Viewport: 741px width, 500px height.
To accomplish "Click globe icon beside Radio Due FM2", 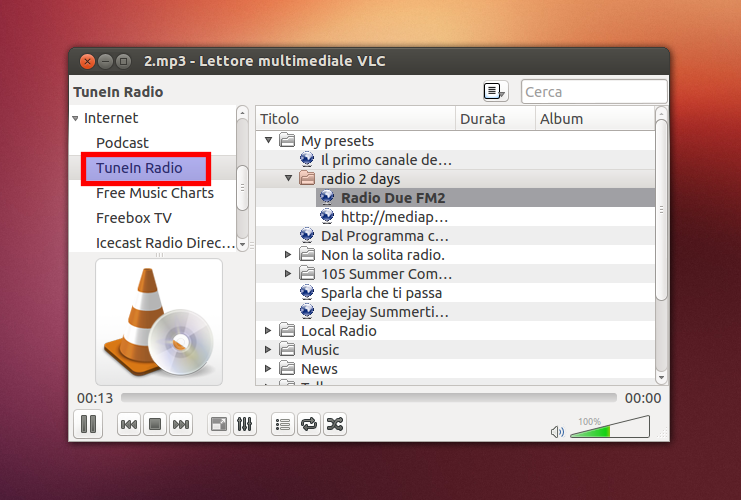I will (327, 197).
